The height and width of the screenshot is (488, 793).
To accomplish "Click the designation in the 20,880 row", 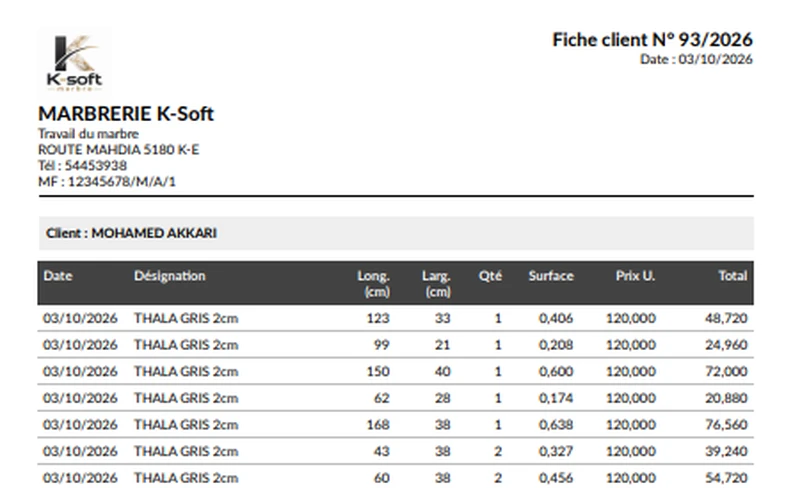I will tap(186, 398).
